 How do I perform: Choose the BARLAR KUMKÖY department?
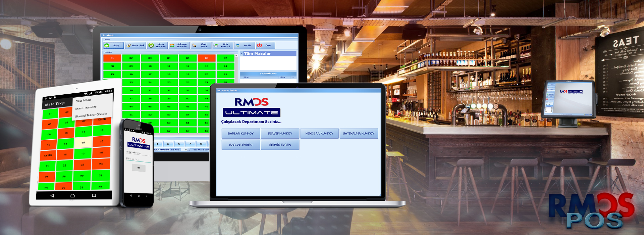pyautogui.click(x=240, y=134)
